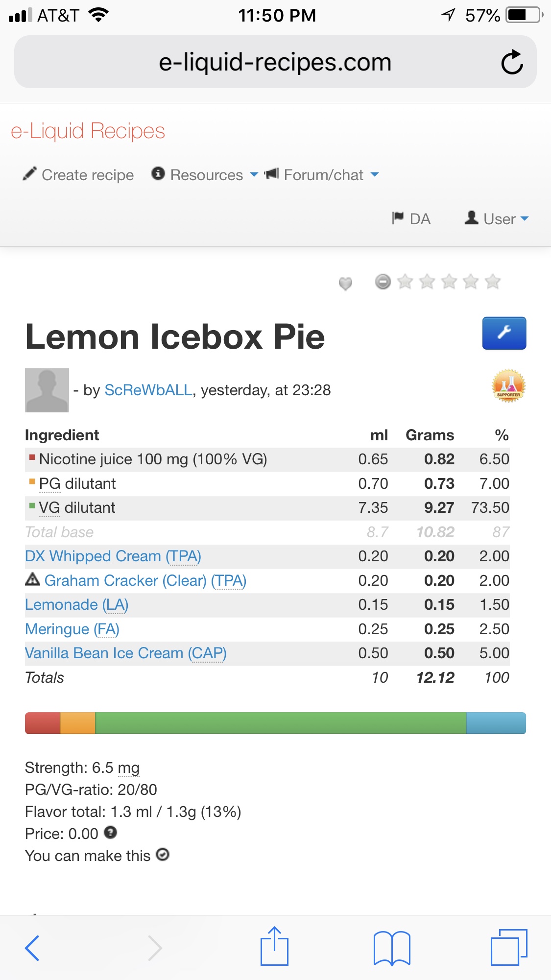Go back with Safari's back arrow
Image resolution: width=551 pixels, height=980 pixels.
coord(32,947)
